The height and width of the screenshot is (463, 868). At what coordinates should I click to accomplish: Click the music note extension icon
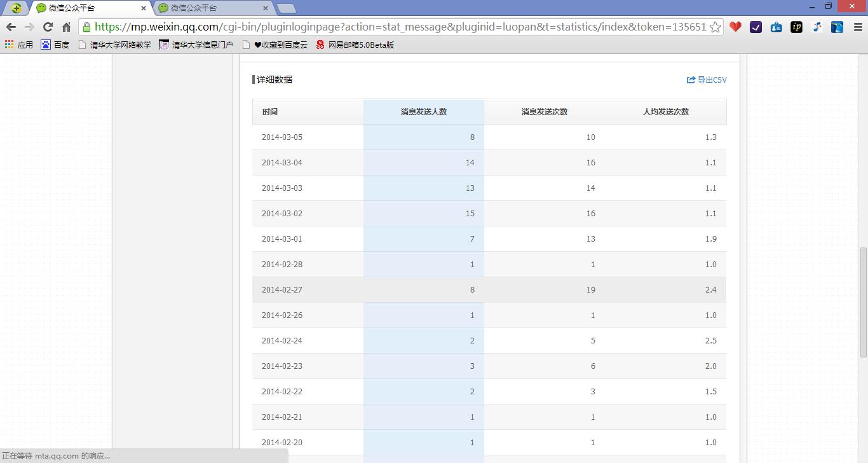[x=817, y=27]
